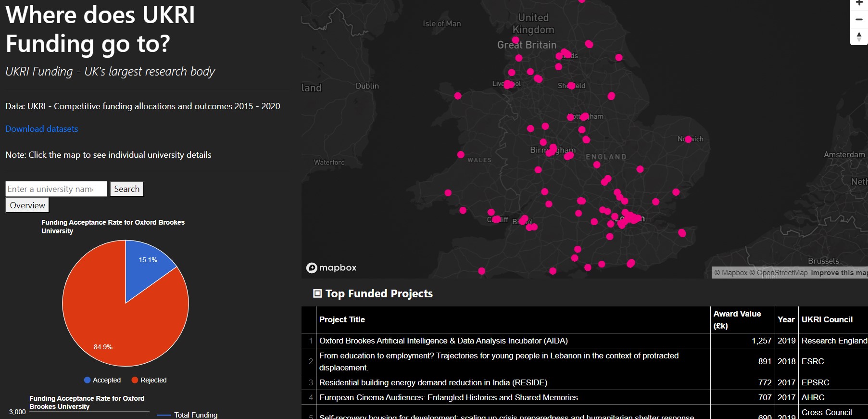Select the map marker at Norwich
Viewport: 868px width, 419px height.
click(688, 139)
